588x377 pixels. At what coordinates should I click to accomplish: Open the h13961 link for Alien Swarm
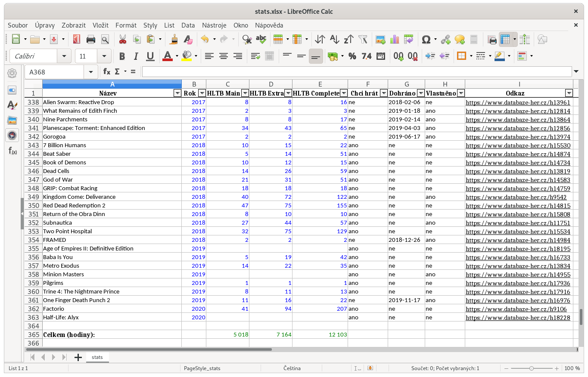(x=518, y=102)
